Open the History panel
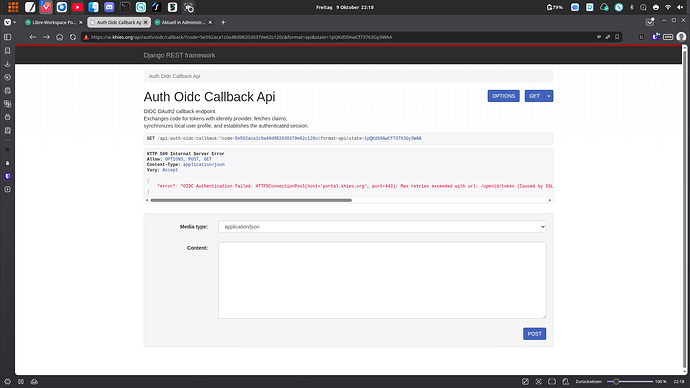This screenshot has width=690, height=388. [7, 77]
